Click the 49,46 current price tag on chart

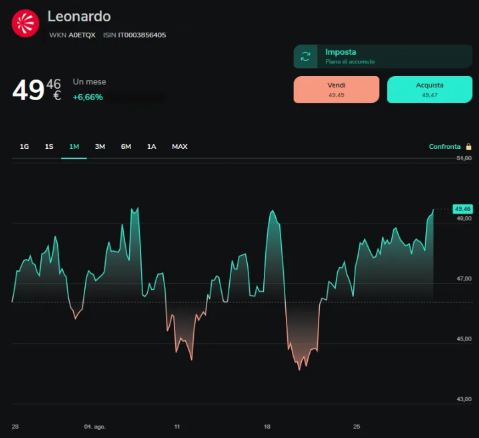[x=463, y=209]
